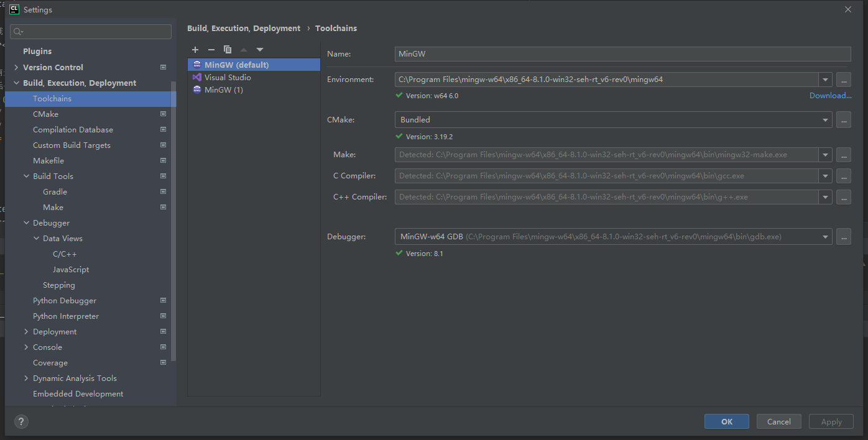The height and width of the screenshot is (440, 868).
Task: Click Build, Execution, Deployment breadcrumb
Action: pyautogui.click(x=244, y=28)
